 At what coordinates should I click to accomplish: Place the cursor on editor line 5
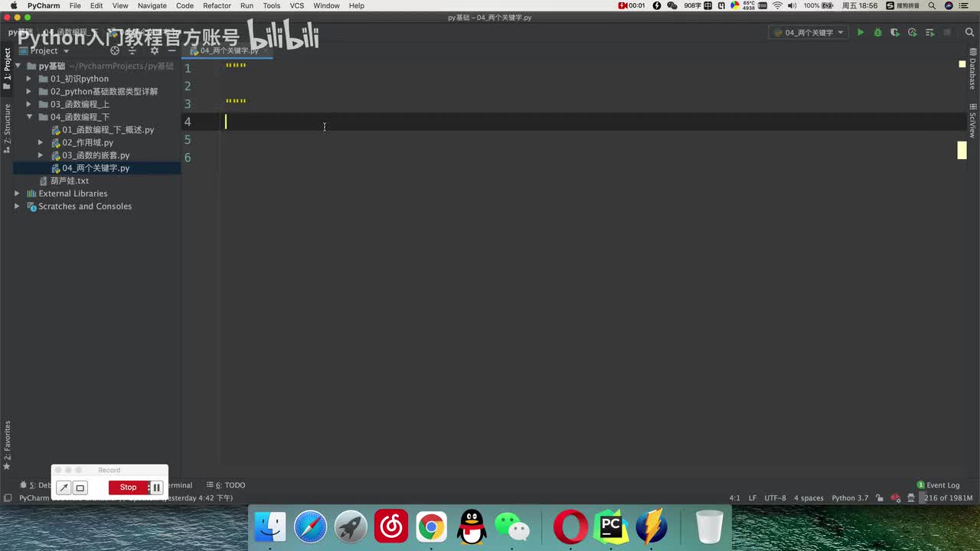click(x=590, y=139)
